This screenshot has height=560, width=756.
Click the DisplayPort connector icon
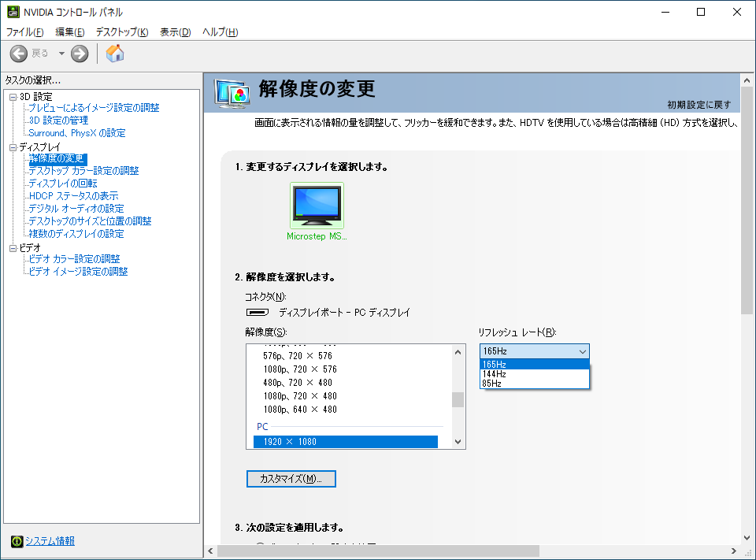(x=258, y=313)
